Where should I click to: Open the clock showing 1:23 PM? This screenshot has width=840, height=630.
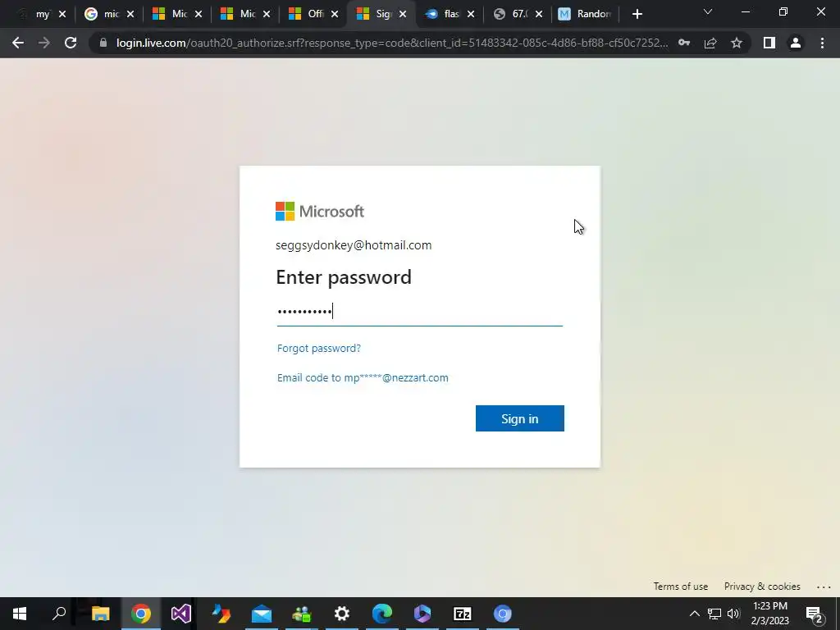pyautogui.click(x=769, y=614)
